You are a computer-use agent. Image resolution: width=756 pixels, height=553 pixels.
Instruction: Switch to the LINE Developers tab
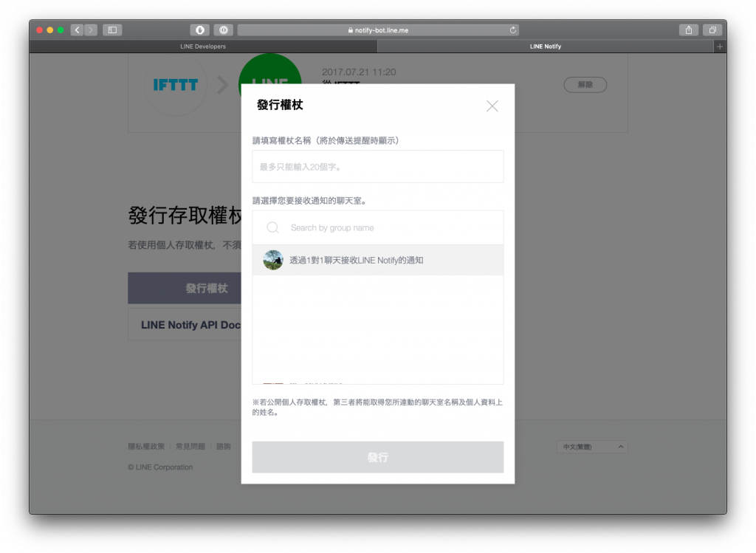(x=203, y=47)
